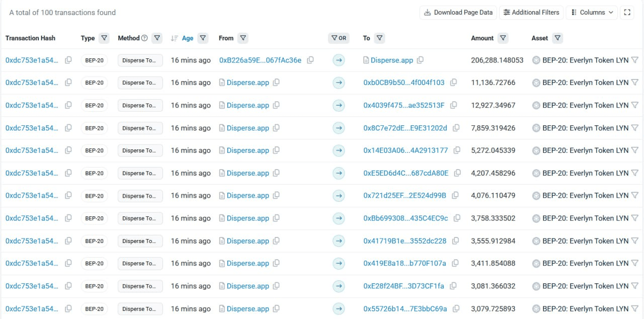This screenshot has width=644, height=319.
Task: Filter the Asset column
Action: [557, 38]
